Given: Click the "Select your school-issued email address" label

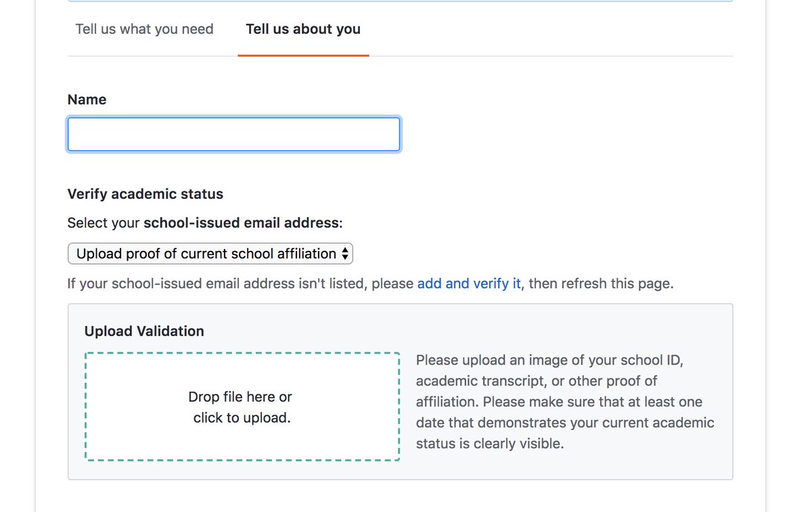Looking at the screenshot, I should tap(205, 223).
